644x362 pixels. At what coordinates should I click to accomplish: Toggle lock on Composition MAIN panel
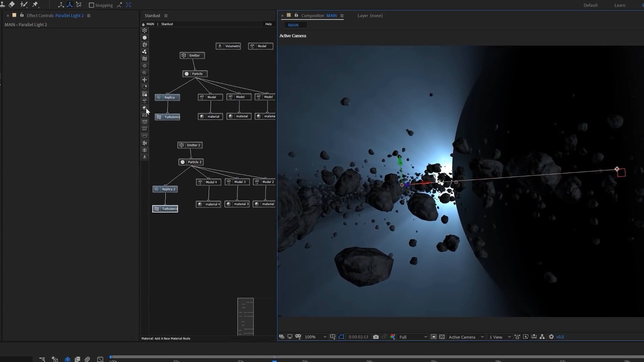(x=296, y=15)
